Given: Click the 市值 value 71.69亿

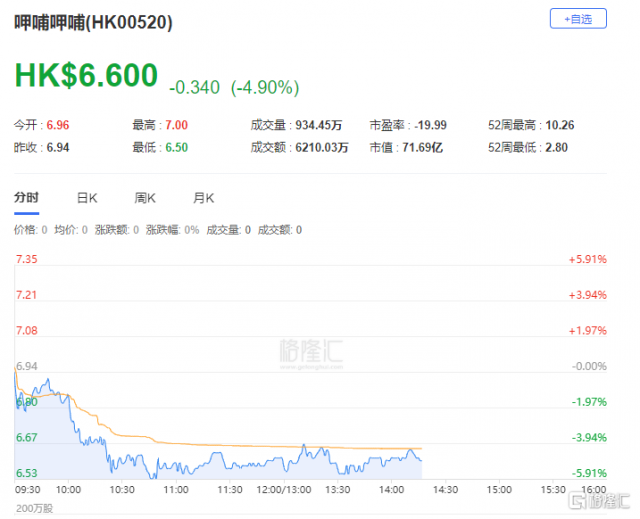Looking at the screenshot, I should tap(422, 147).
